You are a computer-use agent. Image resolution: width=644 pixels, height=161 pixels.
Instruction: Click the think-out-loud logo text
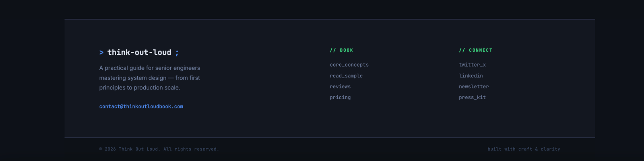139,53
